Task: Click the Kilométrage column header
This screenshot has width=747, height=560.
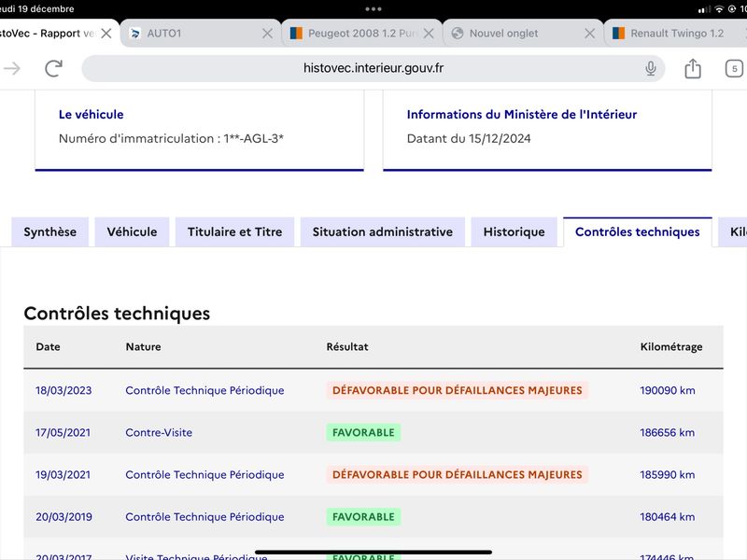Action: (x=671, y=346)
